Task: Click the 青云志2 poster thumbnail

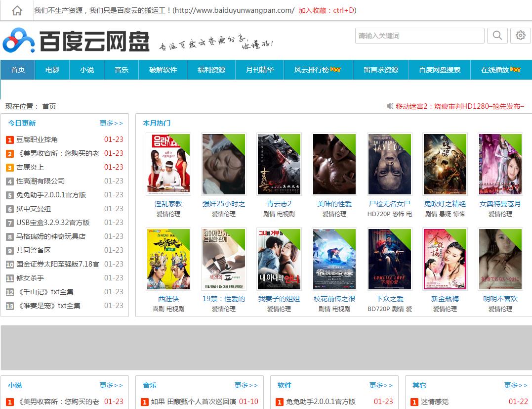Action: pos(279,164)
